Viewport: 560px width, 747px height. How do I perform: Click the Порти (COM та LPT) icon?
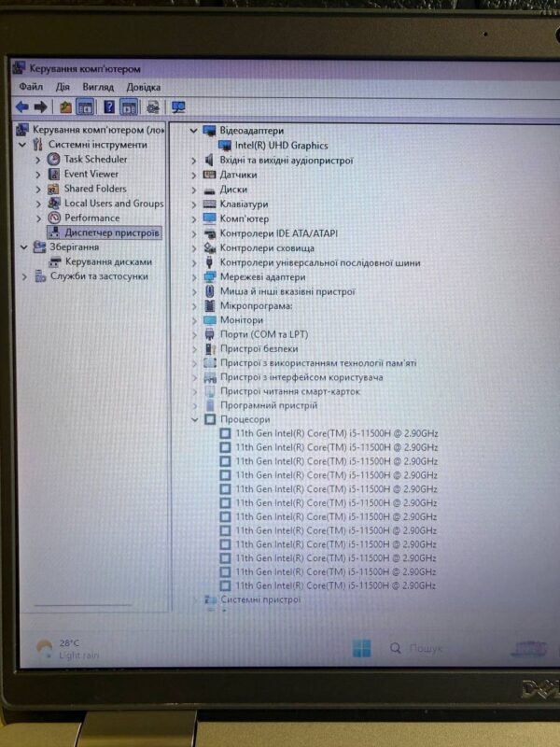209,334
